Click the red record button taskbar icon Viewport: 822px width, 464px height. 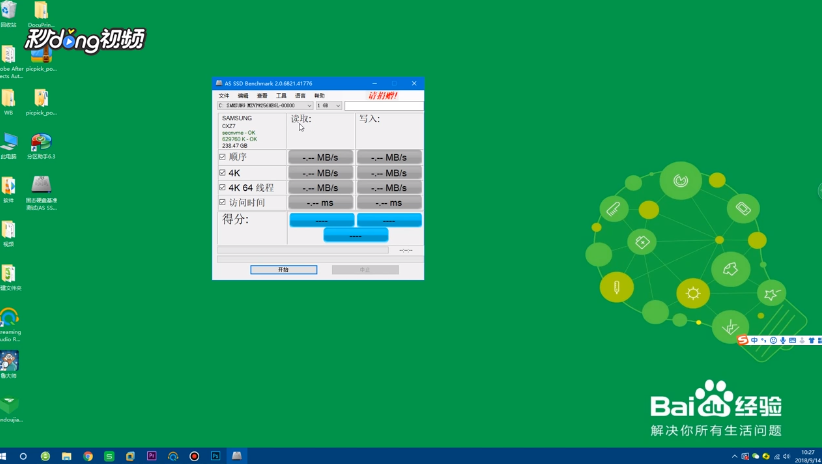194,456
